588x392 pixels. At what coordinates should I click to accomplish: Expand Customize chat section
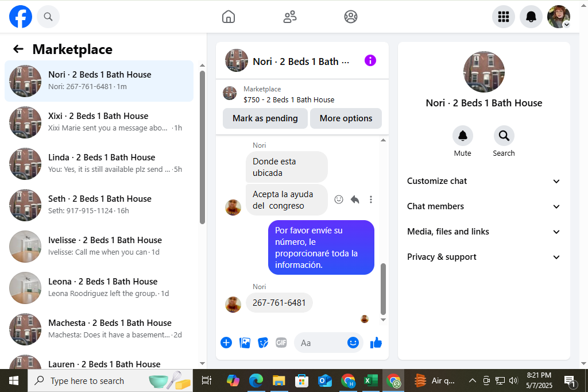[x=483, y=181]
